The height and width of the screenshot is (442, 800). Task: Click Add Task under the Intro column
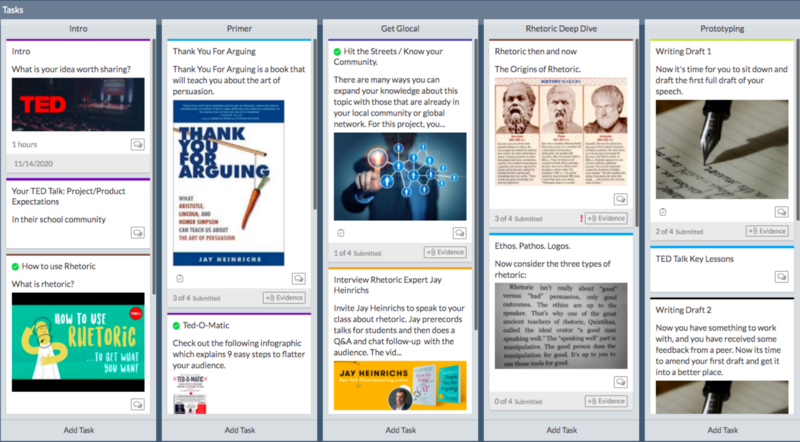[78, 430]
